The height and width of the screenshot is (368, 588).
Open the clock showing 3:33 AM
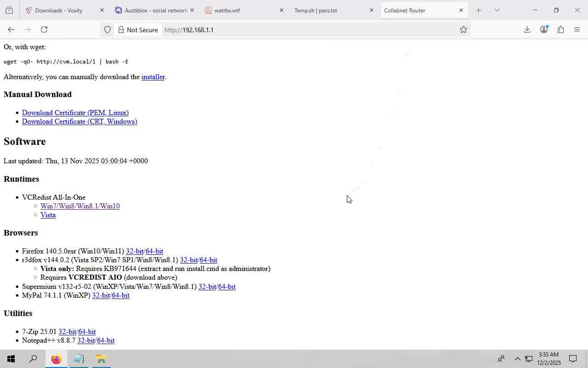tap(549, 359)
